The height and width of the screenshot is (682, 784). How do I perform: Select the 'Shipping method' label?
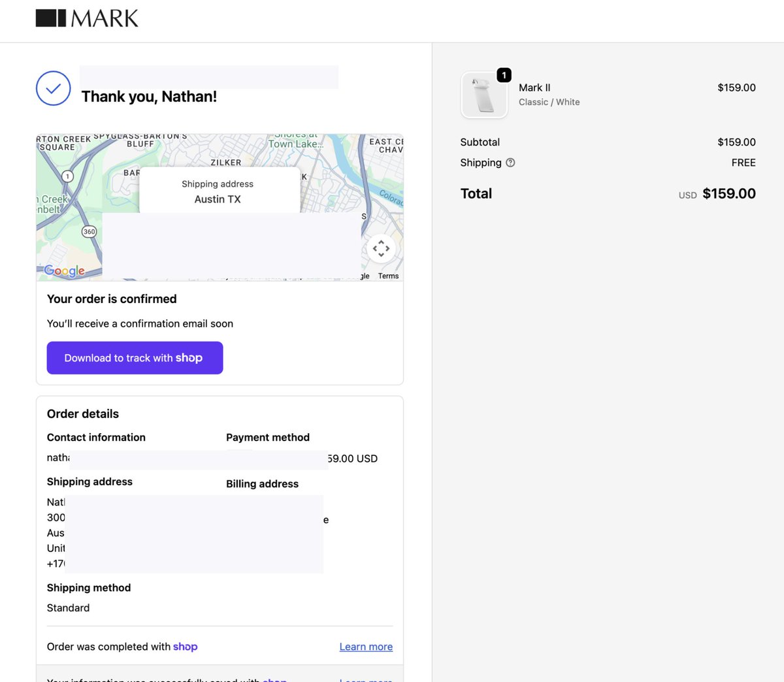89,588
